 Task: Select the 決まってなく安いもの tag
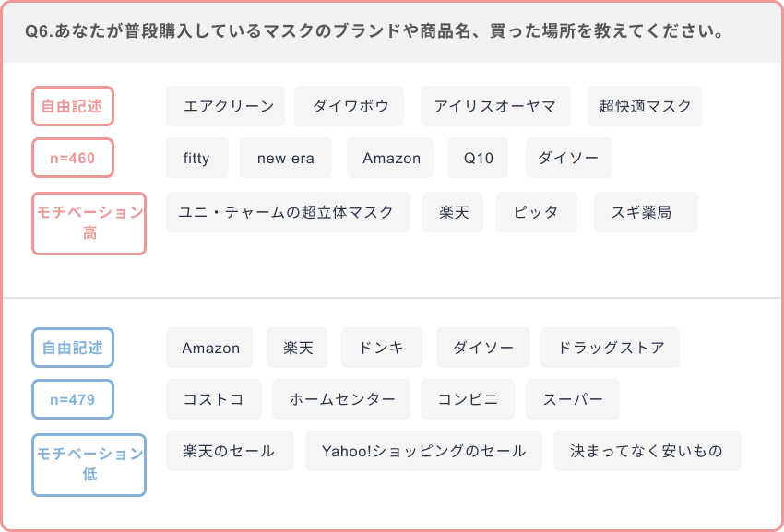pyautogui.click(x=647, y=451)
